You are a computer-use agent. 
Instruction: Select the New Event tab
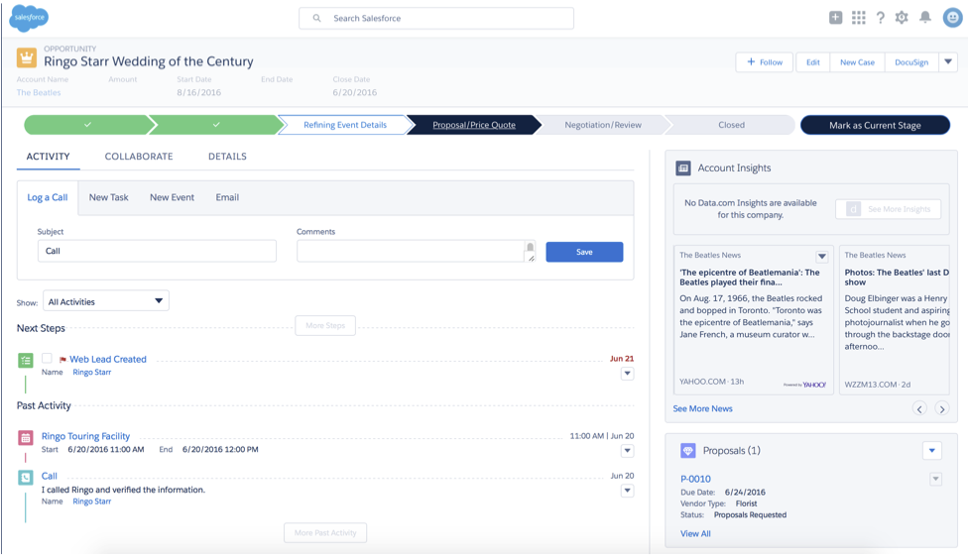tap(172, 197)
